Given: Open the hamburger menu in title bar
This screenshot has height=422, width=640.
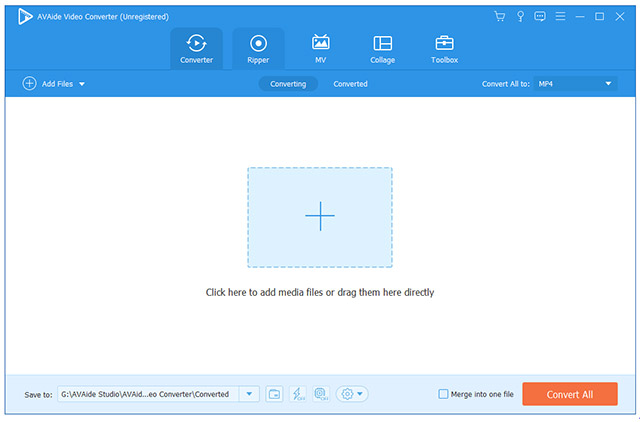Looking at the screenshot, I should 562,17.
